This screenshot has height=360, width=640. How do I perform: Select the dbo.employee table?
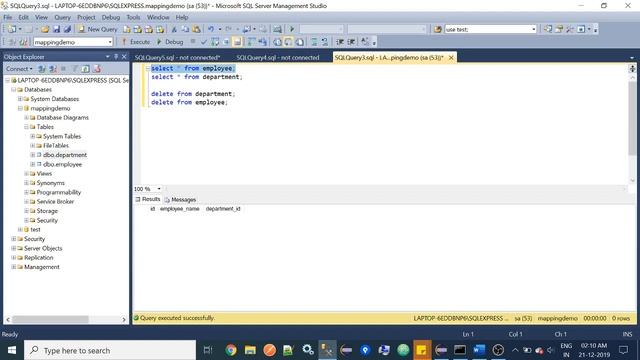pyautogui.click(x=62, y=164)
